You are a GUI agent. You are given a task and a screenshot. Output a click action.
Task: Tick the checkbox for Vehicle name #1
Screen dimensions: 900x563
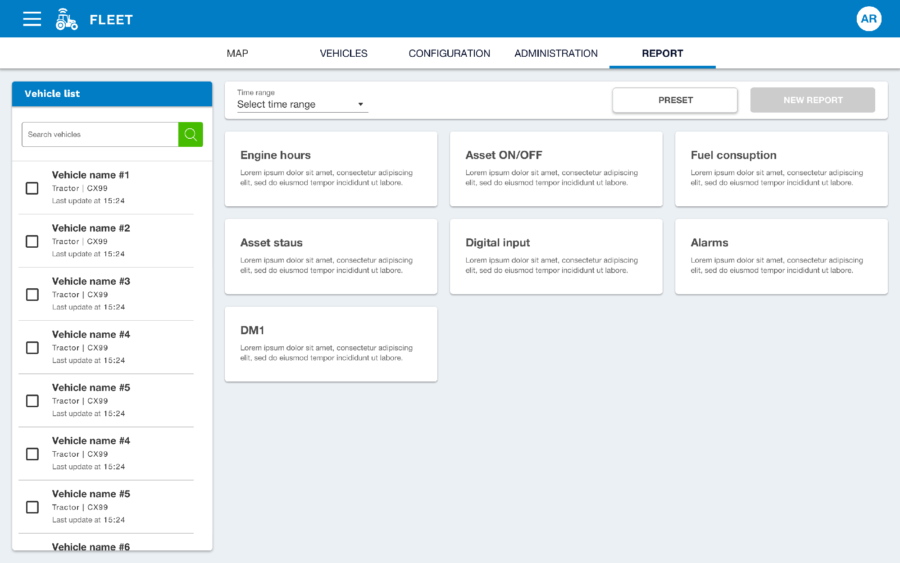point(32,188)
